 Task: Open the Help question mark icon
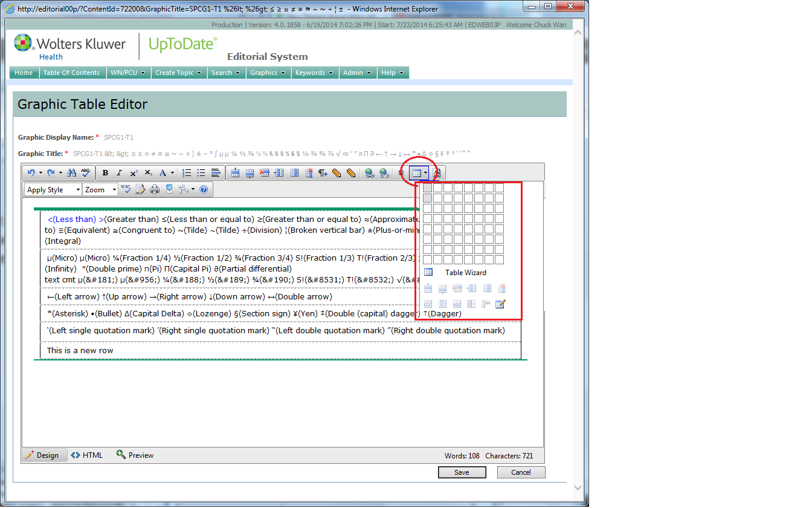[204, 189]
